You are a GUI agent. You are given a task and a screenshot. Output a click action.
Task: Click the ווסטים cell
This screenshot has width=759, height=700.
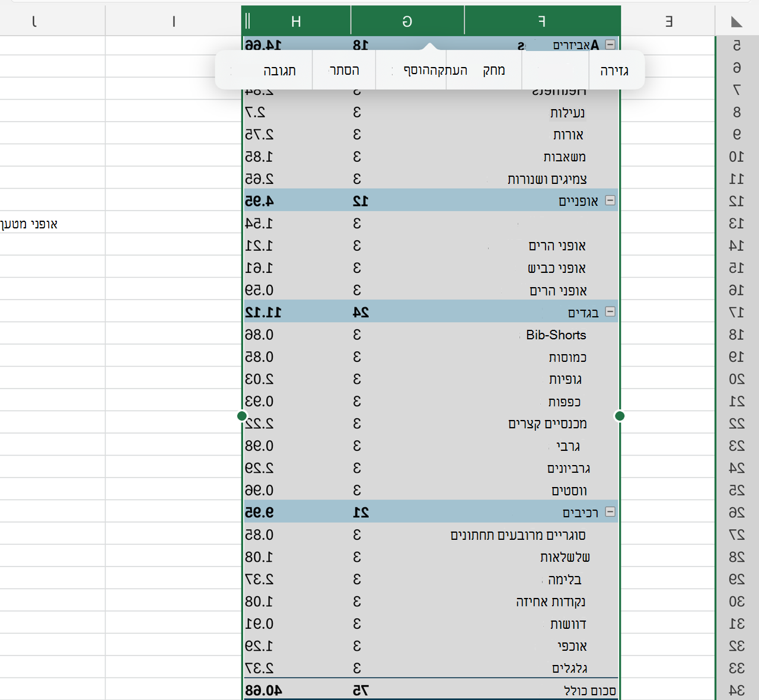coord(569,491)
